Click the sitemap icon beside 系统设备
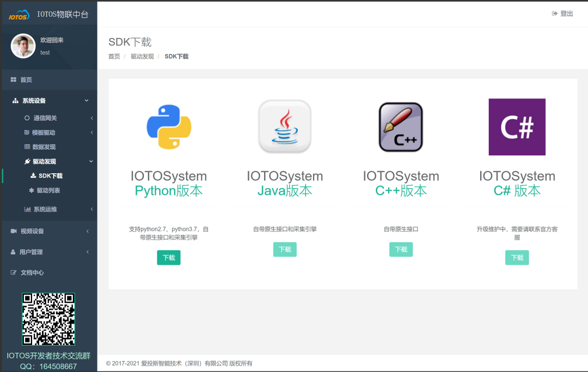The image size is (588, 372). coord(15,101)
